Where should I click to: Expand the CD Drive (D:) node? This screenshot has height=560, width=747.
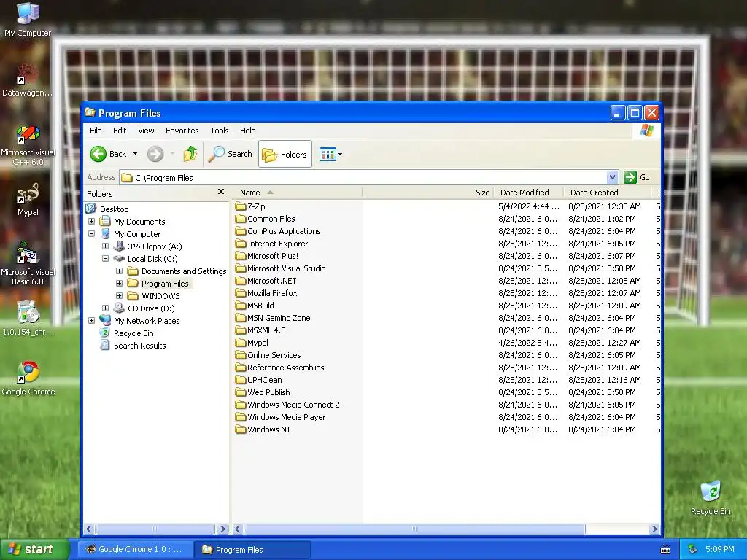click(105, 308)
